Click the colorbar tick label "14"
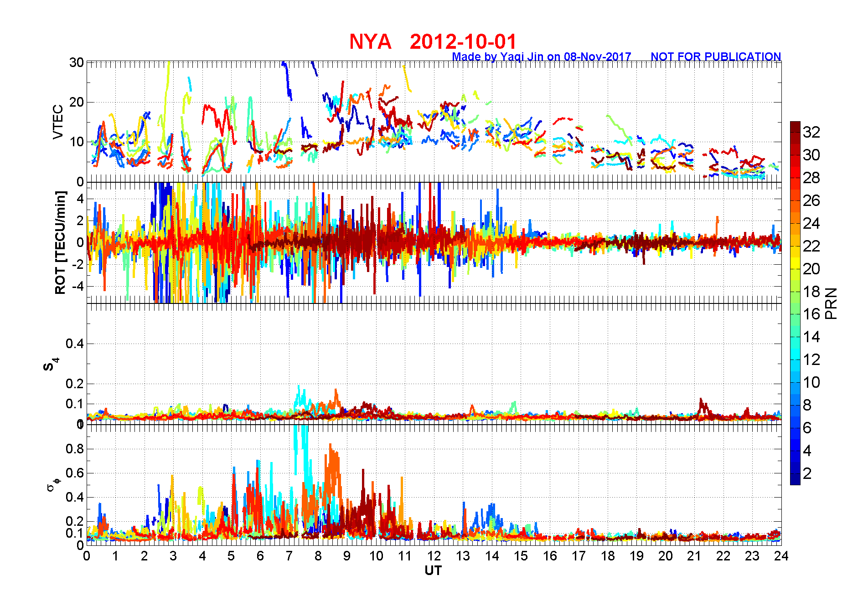Screen dimensions: 868x606 click(x=811, y=337)
